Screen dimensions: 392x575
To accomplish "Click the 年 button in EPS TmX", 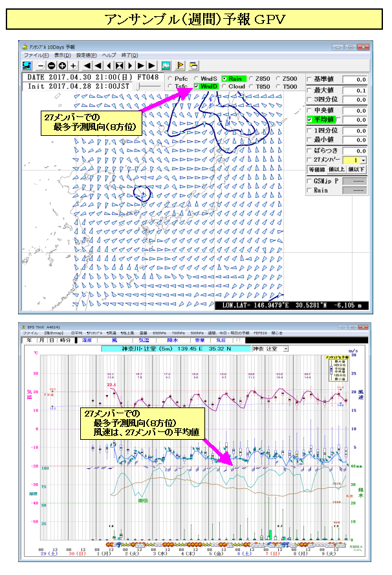I will click(29, 340).
